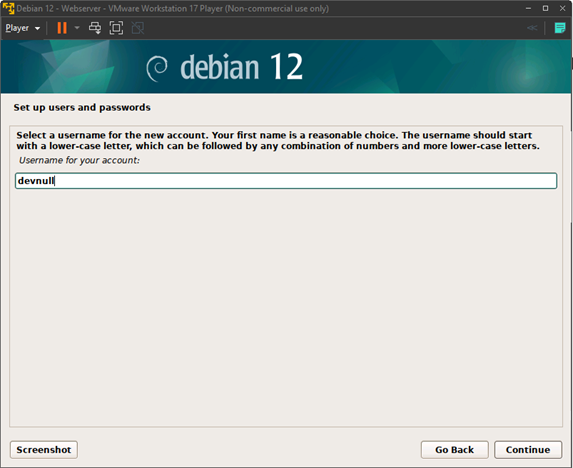Click the Go Back button

(x=454, y=450)
